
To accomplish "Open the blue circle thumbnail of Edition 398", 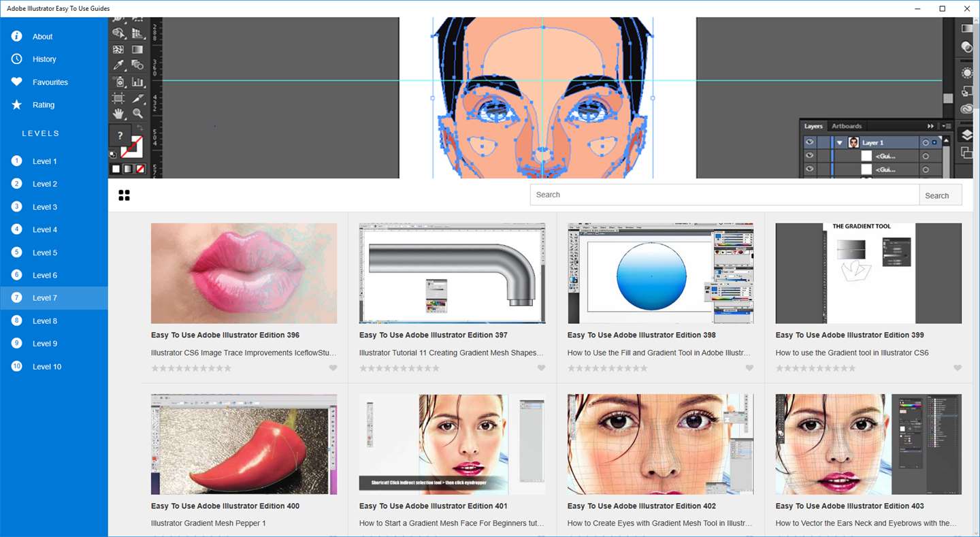I will click(x=660, y=273).
